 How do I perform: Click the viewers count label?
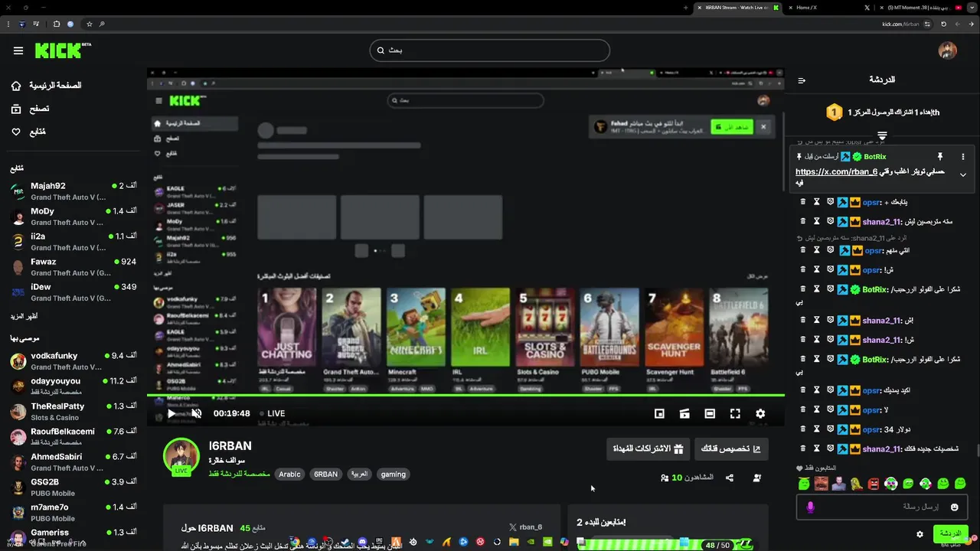687,478
